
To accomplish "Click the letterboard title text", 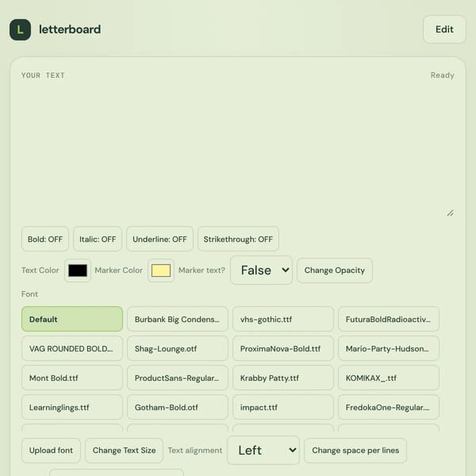I will click(x=70, y=29).
